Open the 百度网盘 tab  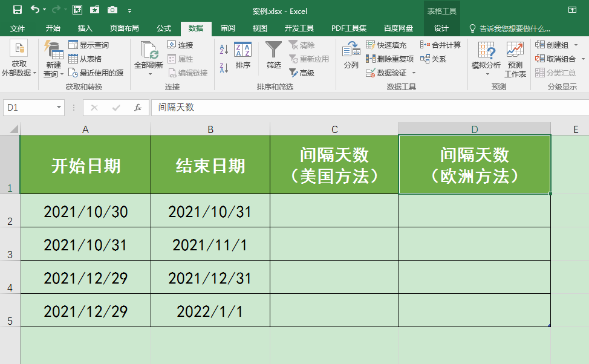click(399, 28)
